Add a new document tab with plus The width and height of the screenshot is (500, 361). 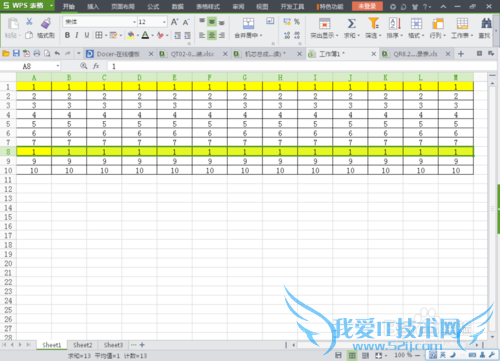tap(461, 54)
